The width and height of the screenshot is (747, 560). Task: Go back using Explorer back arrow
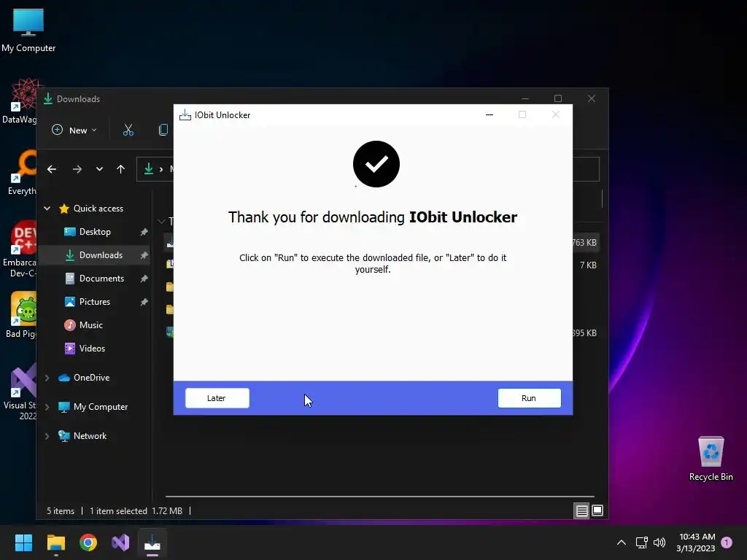(x=52, y=169)
